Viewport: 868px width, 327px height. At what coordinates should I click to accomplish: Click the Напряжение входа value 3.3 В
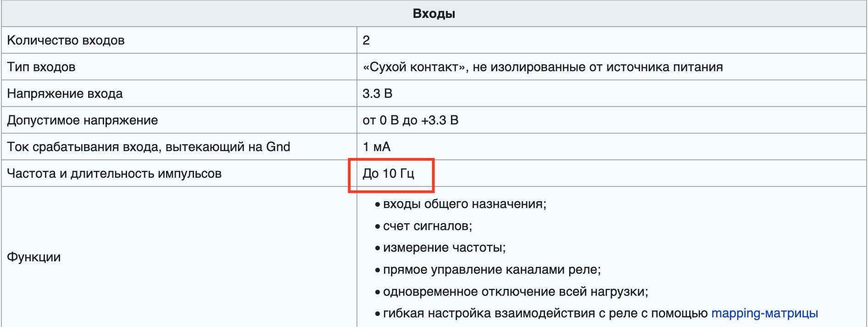(x=377, y=94)
